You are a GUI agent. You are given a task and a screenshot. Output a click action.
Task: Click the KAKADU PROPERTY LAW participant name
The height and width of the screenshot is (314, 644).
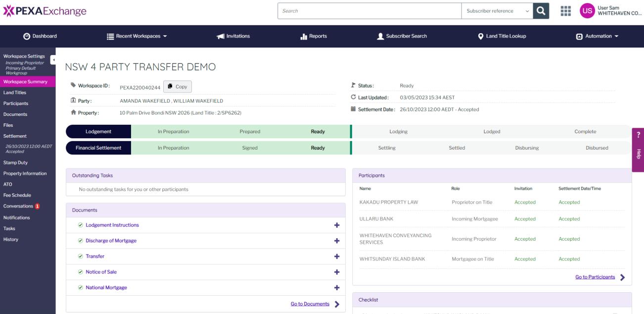[x=389, y=202]
